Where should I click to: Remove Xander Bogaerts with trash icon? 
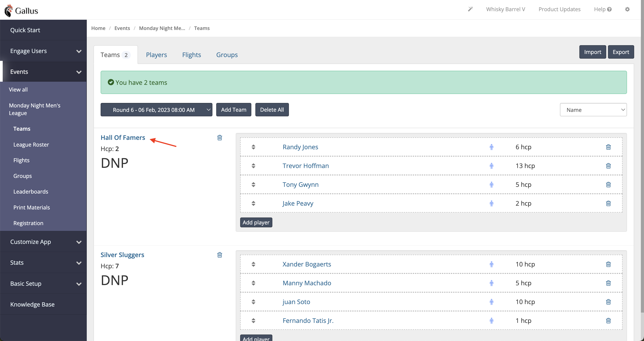click(608, 264)
